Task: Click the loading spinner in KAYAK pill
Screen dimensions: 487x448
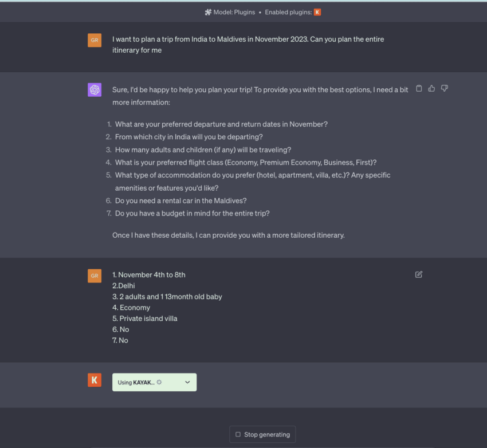Action: pos(159,382)
